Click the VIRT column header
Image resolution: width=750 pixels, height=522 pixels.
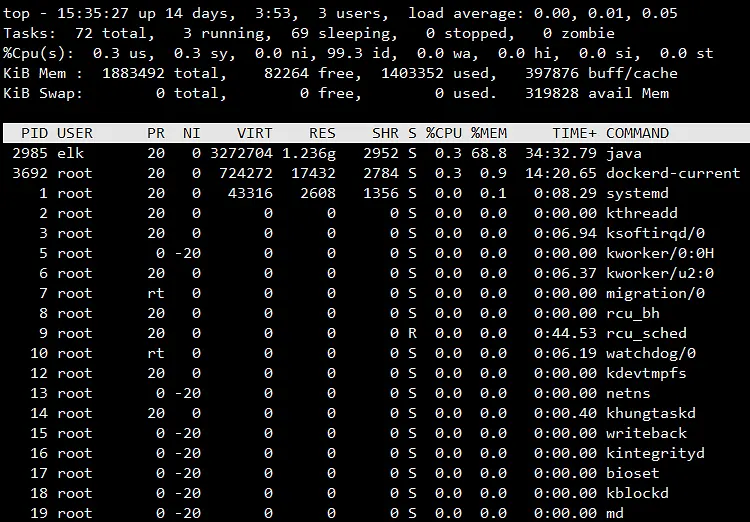tap(254, 133)
